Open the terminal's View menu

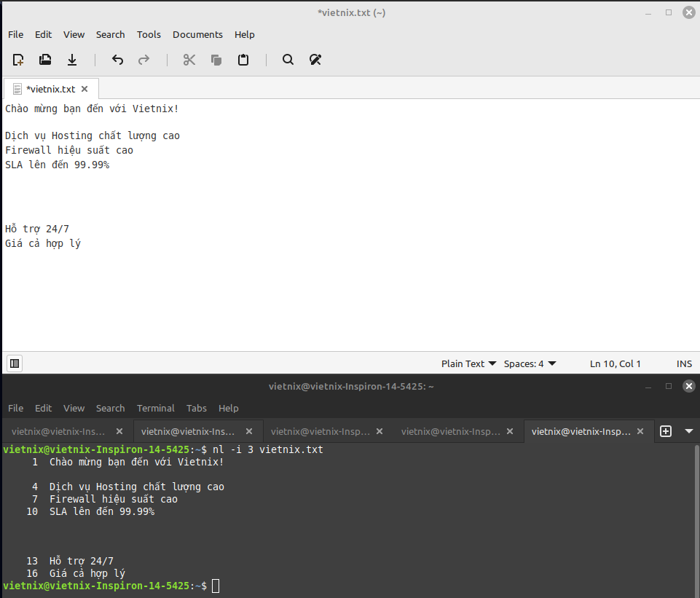(x=74, y=408)
